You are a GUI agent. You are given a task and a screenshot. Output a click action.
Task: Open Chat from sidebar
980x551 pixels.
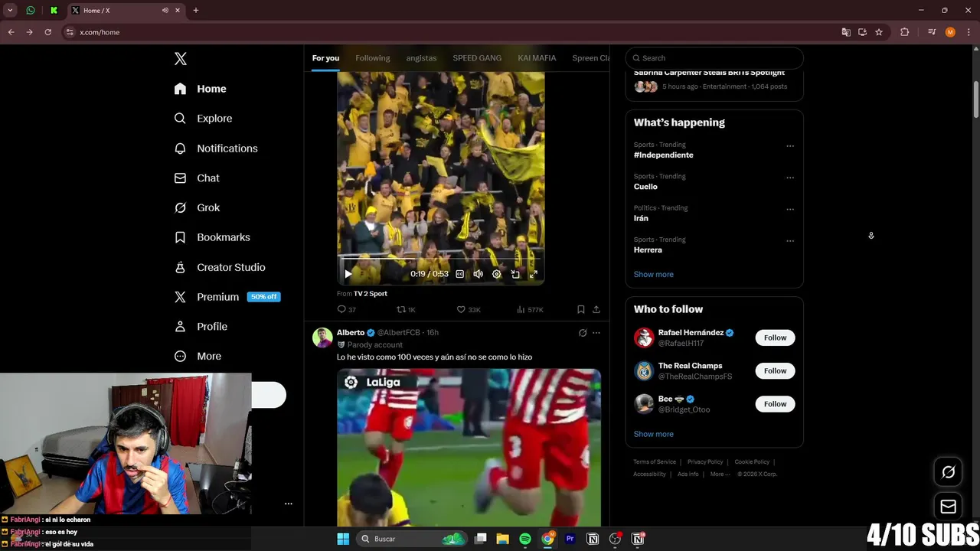point(198,178)
